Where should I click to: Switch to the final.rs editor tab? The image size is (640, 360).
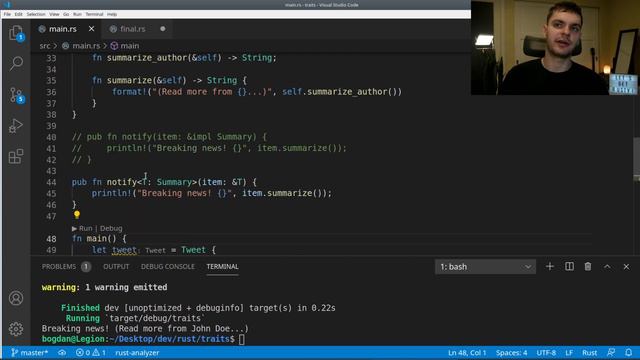133,29
